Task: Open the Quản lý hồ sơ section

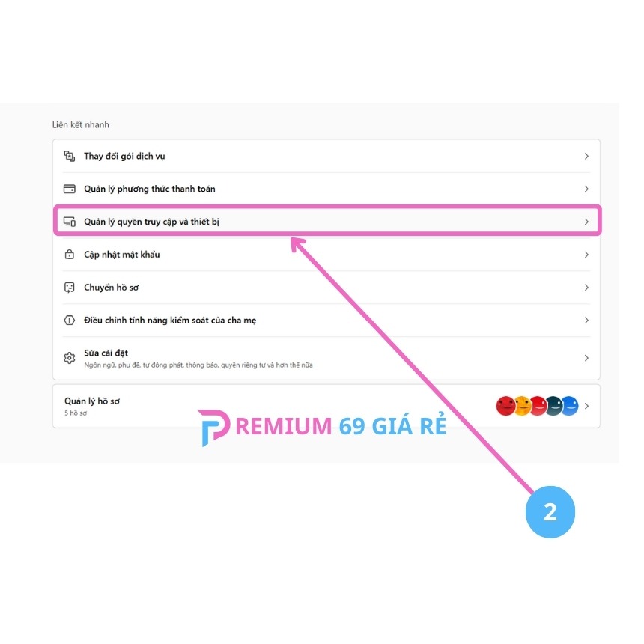Action: point(92,401)
